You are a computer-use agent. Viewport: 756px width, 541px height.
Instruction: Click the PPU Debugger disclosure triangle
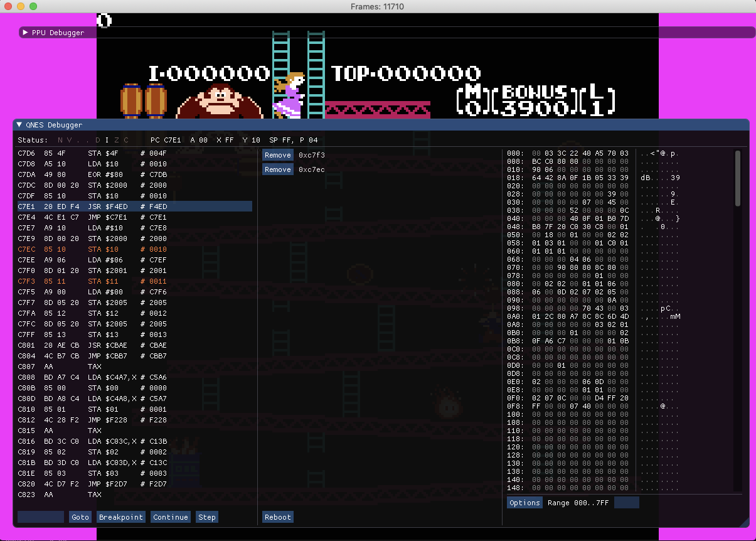click(26, 32)
